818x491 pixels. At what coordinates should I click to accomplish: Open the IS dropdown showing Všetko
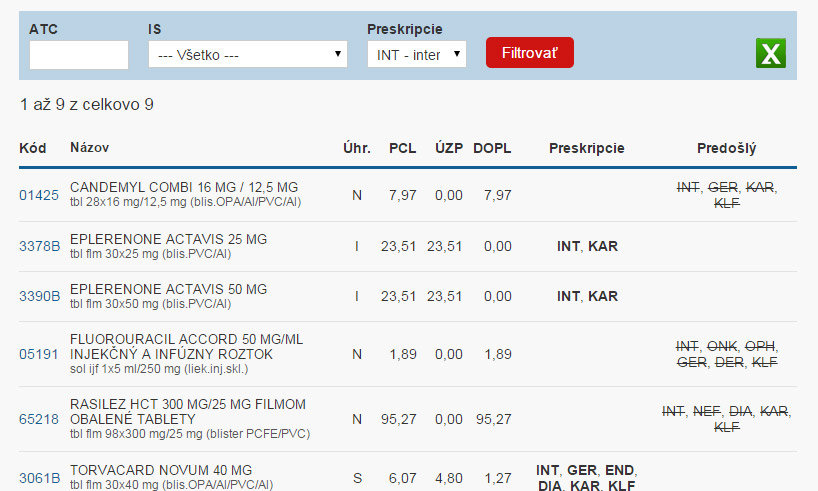248,54
